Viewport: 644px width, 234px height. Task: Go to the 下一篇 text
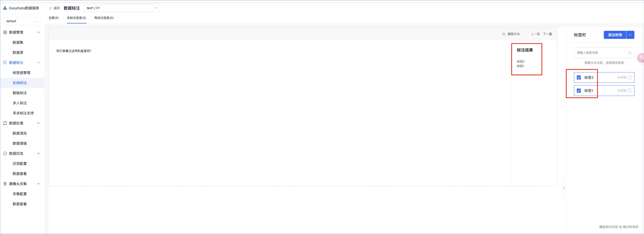click(x=547, y=34)
